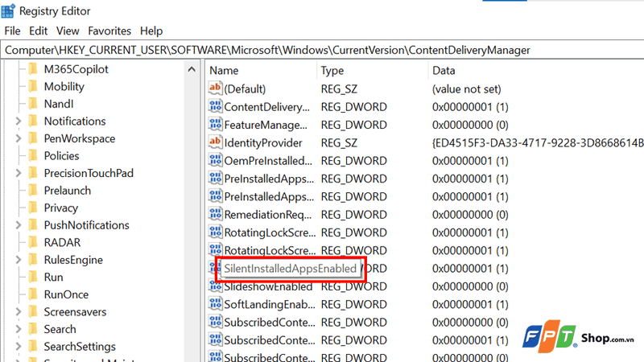Image resolution: width=644 pixels, height=362 pixels.
Task: Click the Registry Editor title bar icon
Action: click(x=8, y=10)
